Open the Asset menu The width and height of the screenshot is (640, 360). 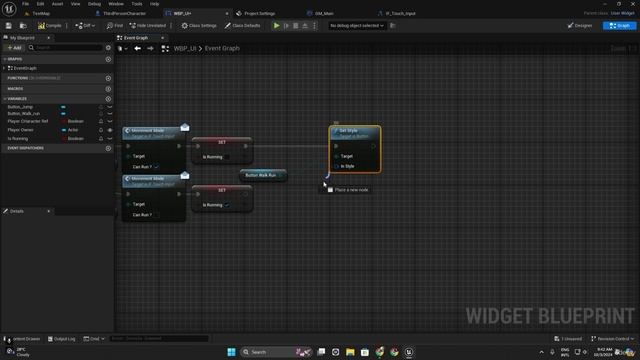(x=58, y=4)
